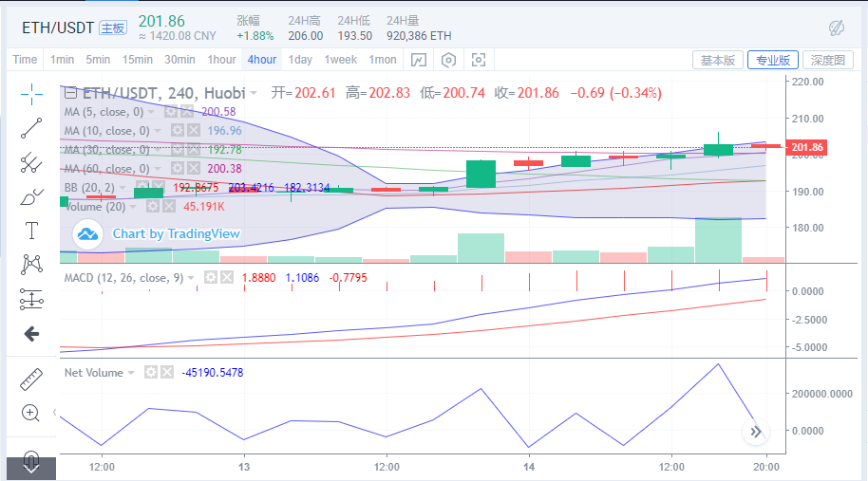Collapse the ETH/USDT legend box
Viewport: 868px width, 481px height.
tap(70, 92)
